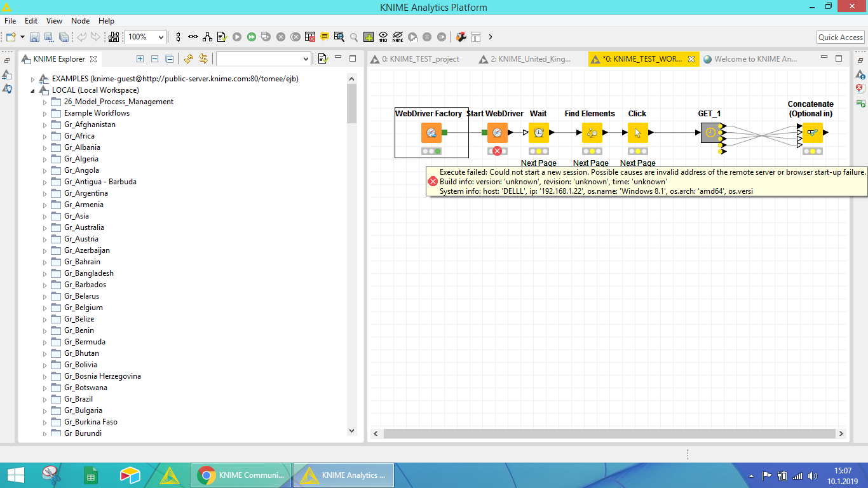This screenshot has width=868, height=488.
Task: Switch to Welcome to KNIME An... tab
Action: coord(750,59)
